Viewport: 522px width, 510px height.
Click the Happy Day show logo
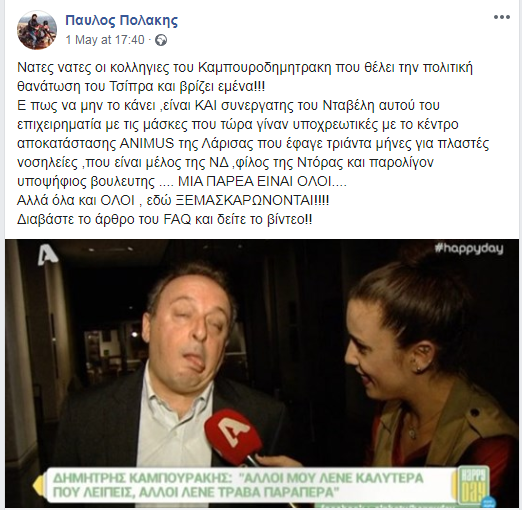tap(474, 485)
